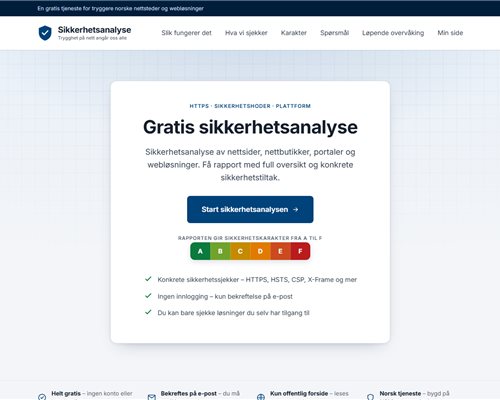Click the 'Helt gratis' footer text

(66, 393)
